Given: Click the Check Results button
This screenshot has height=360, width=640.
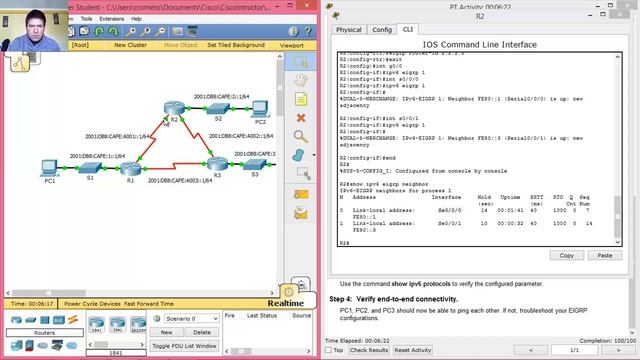Looking at the screenshot, I should [x=369, y=350].
